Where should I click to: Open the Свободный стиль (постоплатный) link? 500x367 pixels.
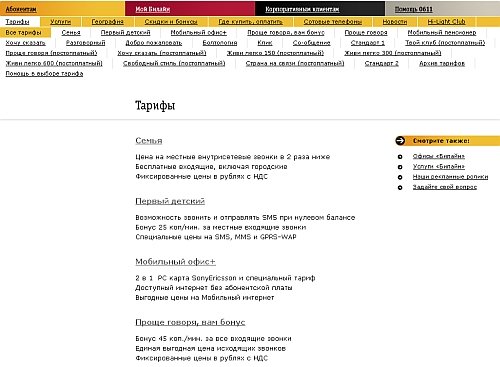[x=174, y=63]
